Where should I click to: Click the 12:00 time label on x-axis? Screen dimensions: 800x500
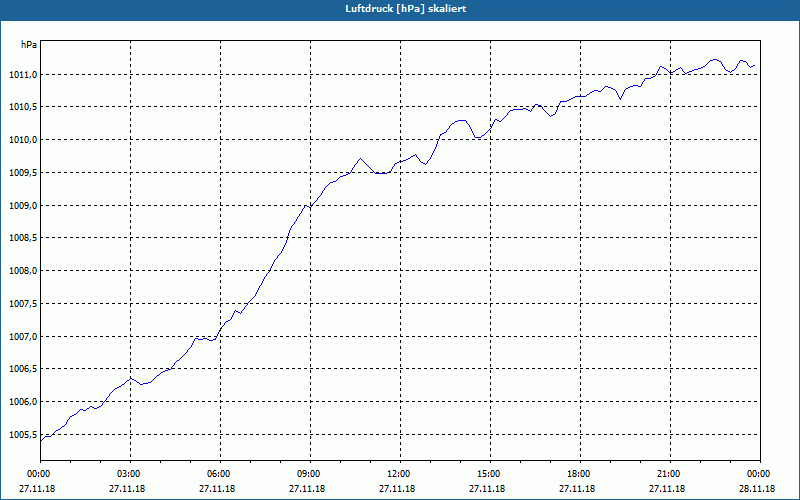click(400, 474)
